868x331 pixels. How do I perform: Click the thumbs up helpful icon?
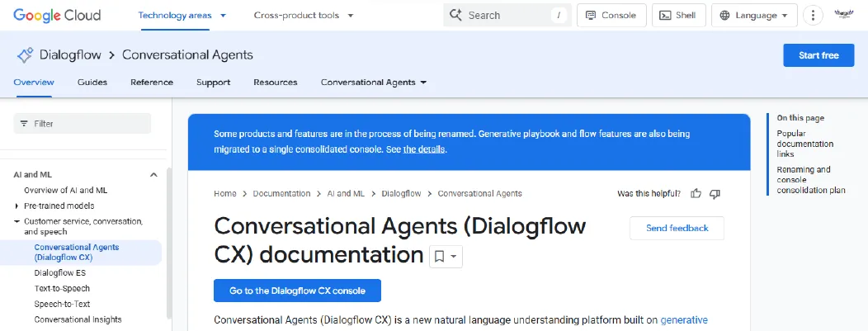click(696, 194)
